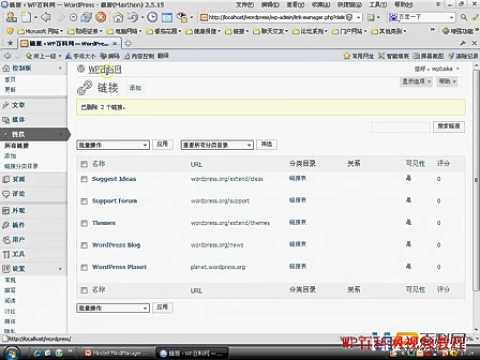The height and width of the screenshot is (360, 480).
Task: Tick the select-all checkbox in table footer
Action: [84, 290]
